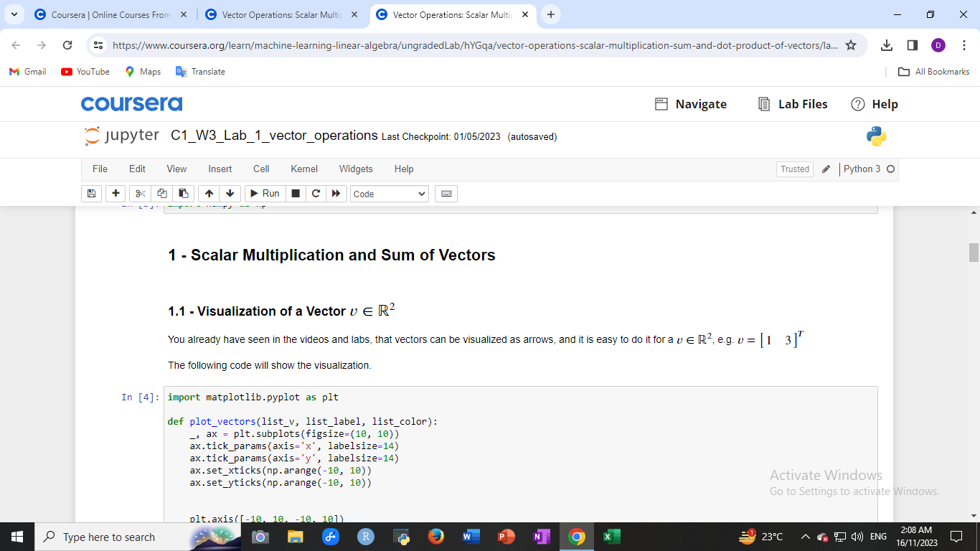Open a new browser tab

550,14
